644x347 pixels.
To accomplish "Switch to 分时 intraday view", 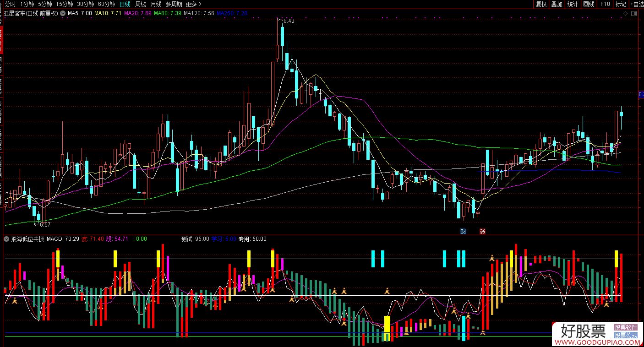I will [10, 4].
